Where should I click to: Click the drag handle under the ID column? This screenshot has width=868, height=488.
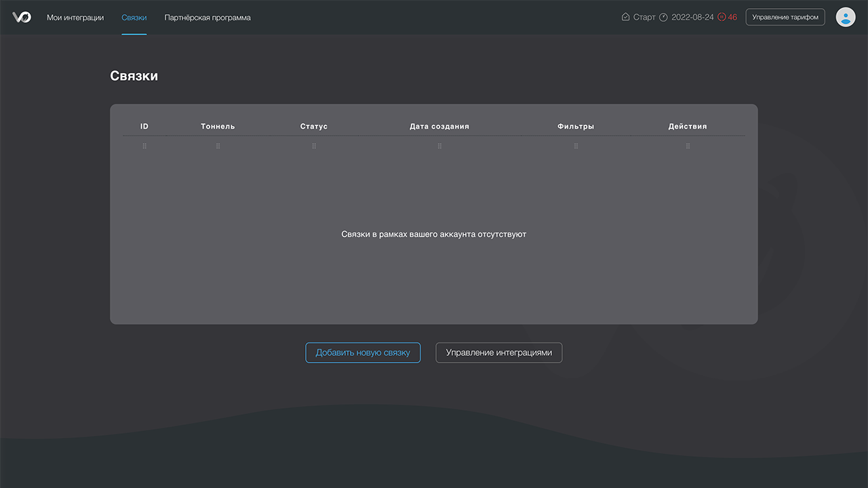144,146
